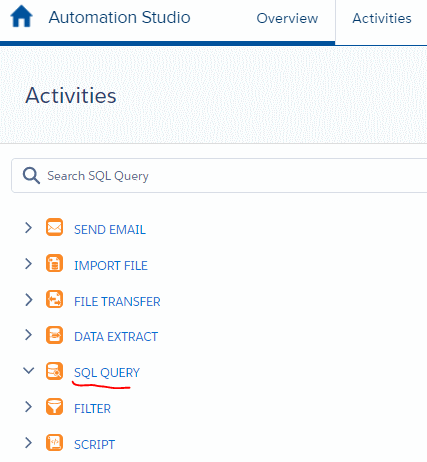Image resolution: width=427 pixels, height=462 pixels.
Task: Open the DATA EXTRACT activities list
Action: pos(116,337)
